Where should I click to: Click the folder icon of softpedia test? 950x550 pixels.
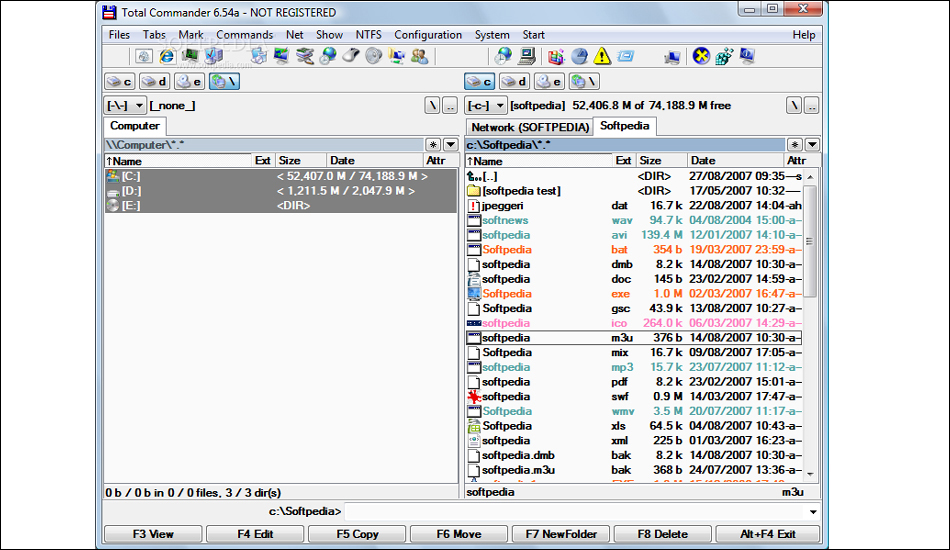474,191
